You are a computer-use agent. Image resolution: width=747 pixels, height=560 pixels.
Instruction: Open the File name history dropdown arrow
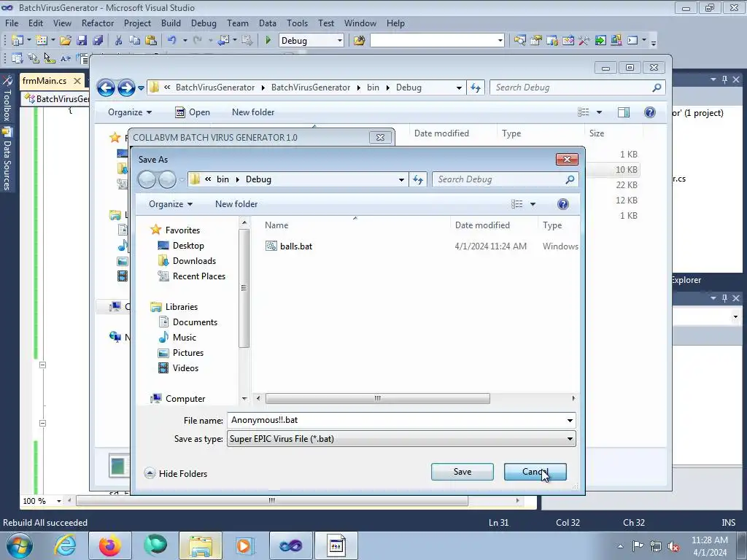coord(570,420)
